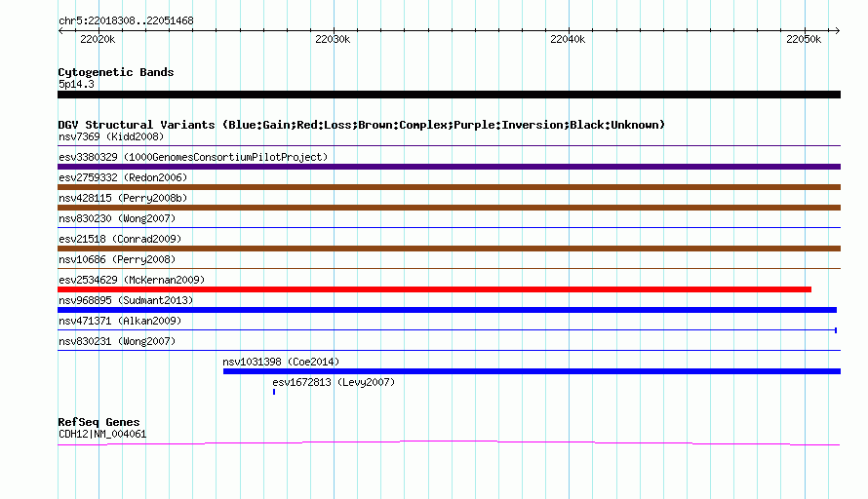Open the RefSeq Genes track heading
Screen dimensions: 868x499
pyautogui.click(x=99, y=422)
